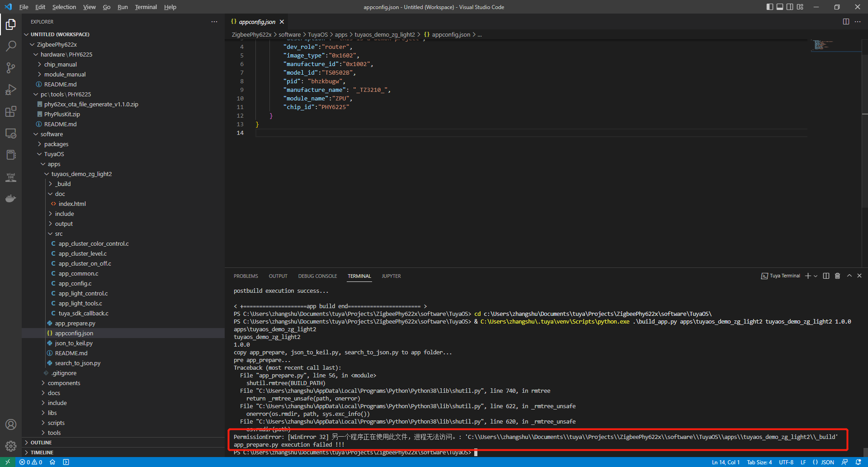The image size is (868, 467).
Task: Click Tab Size: 4 in status bar
Action: (759, 462)
